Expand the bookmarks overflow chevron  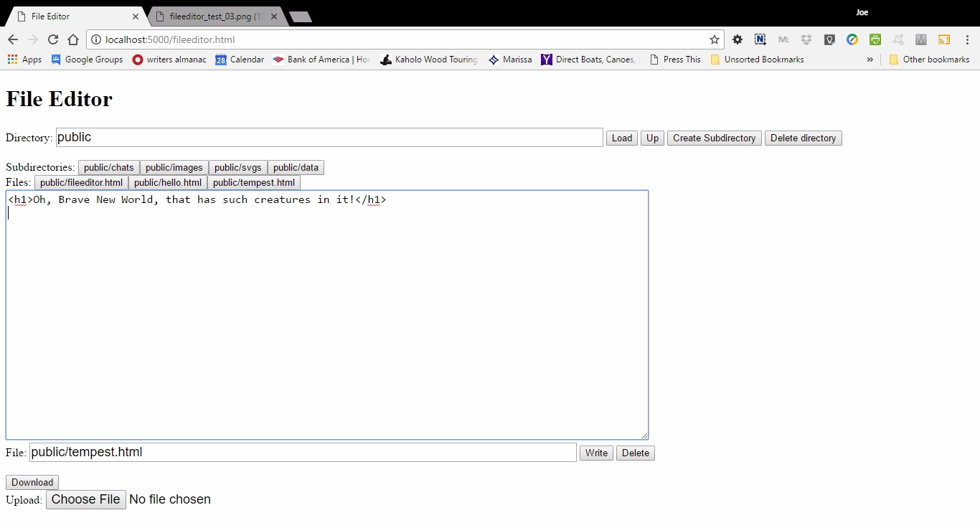(x=870, y=60)
